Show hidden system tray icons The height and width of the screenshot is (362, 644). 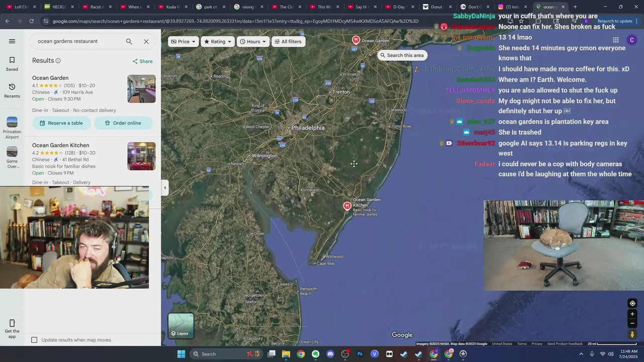click(x=581, y=354)
